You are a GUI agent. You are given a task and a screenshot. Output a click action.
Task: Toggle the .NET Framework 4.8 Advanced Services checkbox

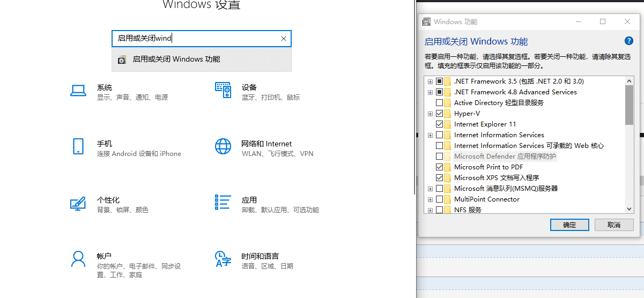tap(440, 92)
